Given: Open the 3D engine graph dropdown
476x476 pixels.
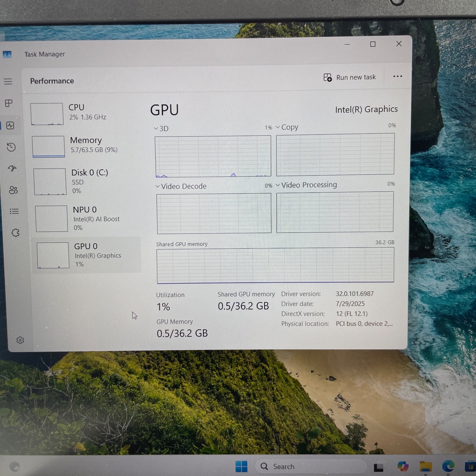Looking at the screenshot, I should [162, 129].
